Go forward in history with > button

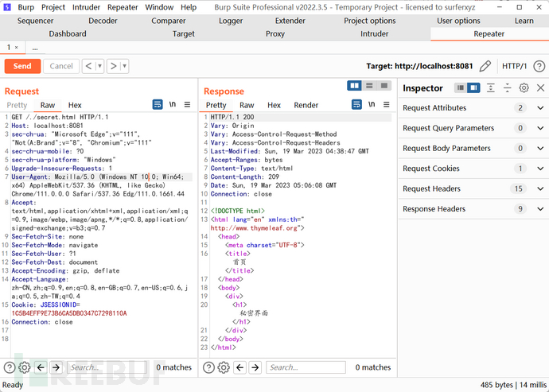coord(113,66)
